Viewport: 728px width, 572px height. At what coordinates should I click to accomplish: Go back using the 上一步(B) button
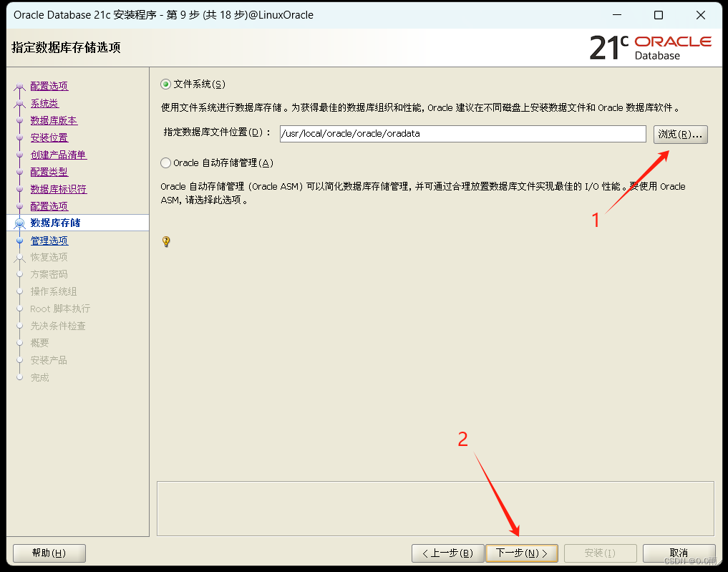[447, 553]
